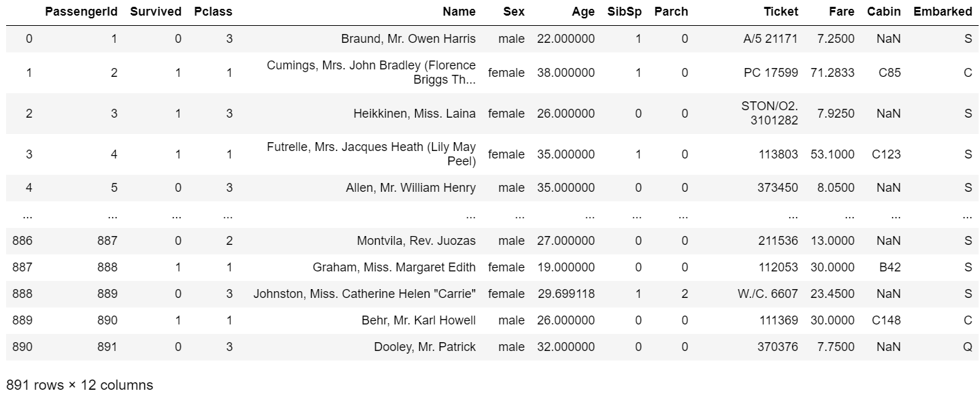
Task: Click cabin value B42
Action: pyautogui.click(x=889, y=267)
